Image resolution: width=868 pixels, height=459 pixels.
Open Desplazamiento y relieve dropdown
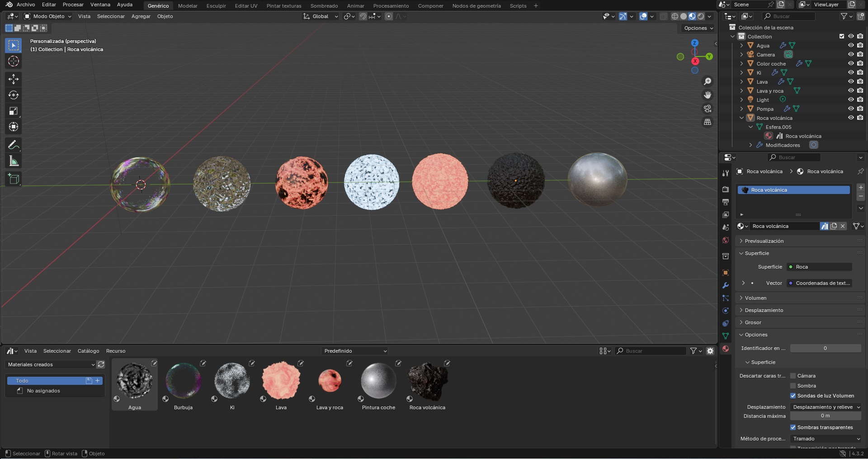tap(826, 407)
